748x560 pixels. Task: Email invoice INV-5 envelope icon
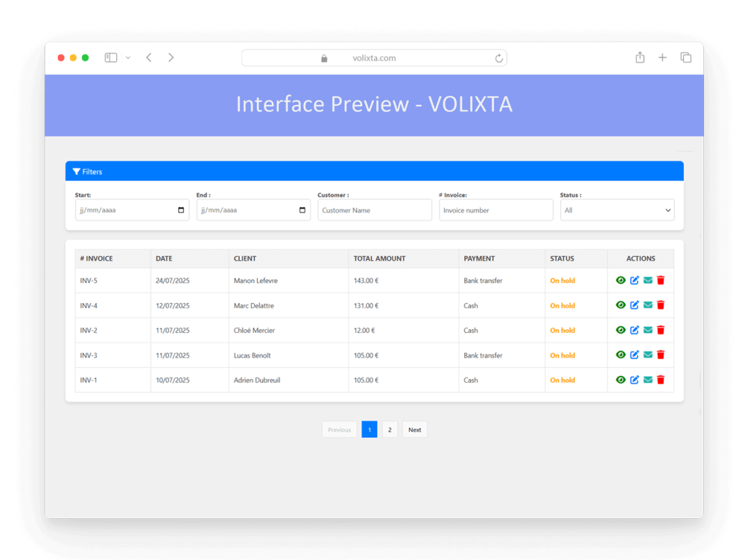coord(648,280)
